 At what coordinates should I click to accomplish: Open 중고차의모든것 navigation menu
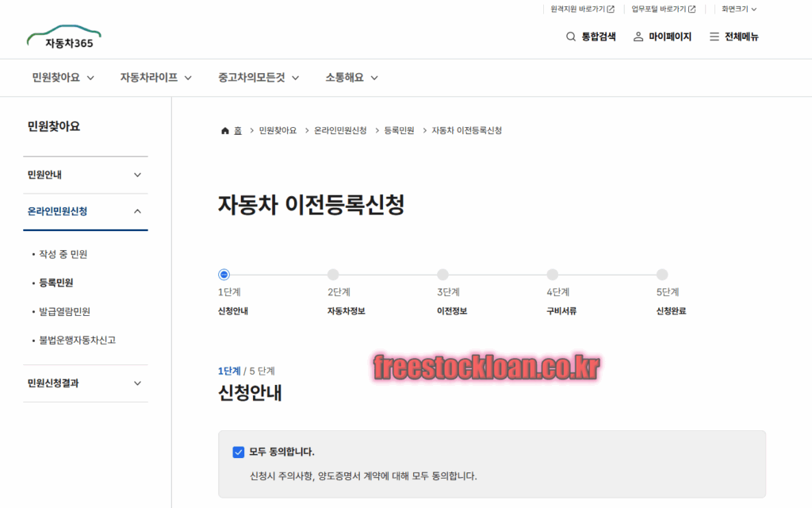coord(259,78)
